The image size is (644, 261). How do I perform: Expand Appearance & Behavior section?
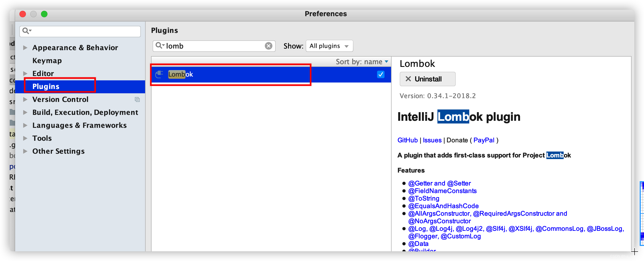click(25, 48)
